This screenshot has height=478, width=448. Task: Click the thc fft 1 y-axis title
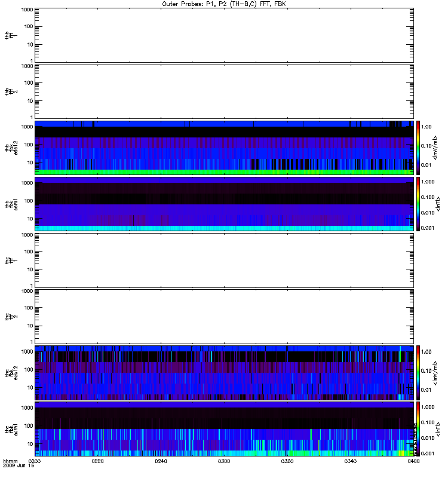pos(11,261)
